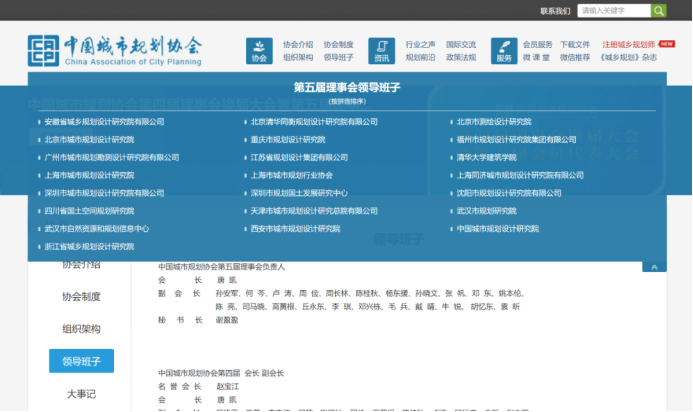This screenshot has height=412, width=693.
Task: Select 协会制度 in the left sidebar
Action: point(81,297)
